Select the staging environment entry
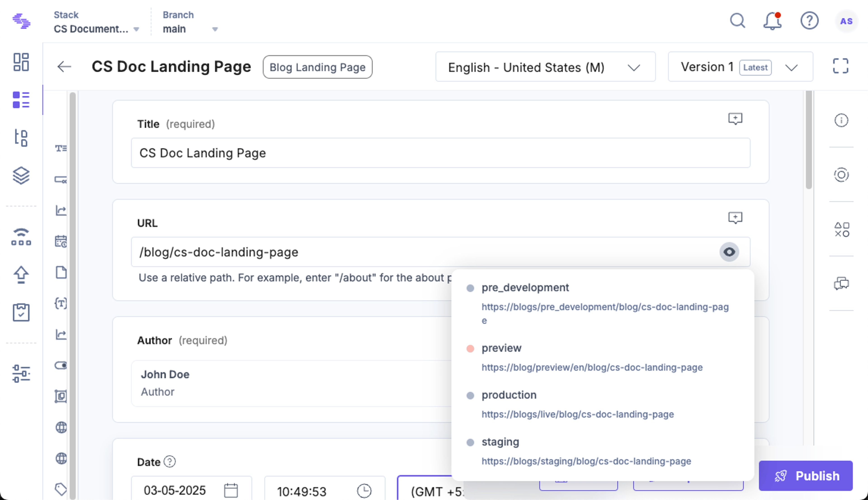 click(x=500, y=442)
